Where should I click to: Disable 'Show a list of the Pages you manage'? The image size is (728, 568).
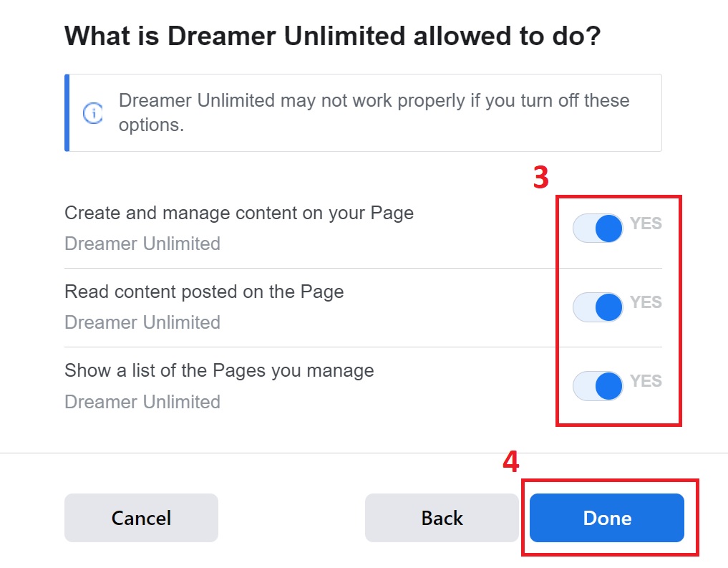(598, 386)
